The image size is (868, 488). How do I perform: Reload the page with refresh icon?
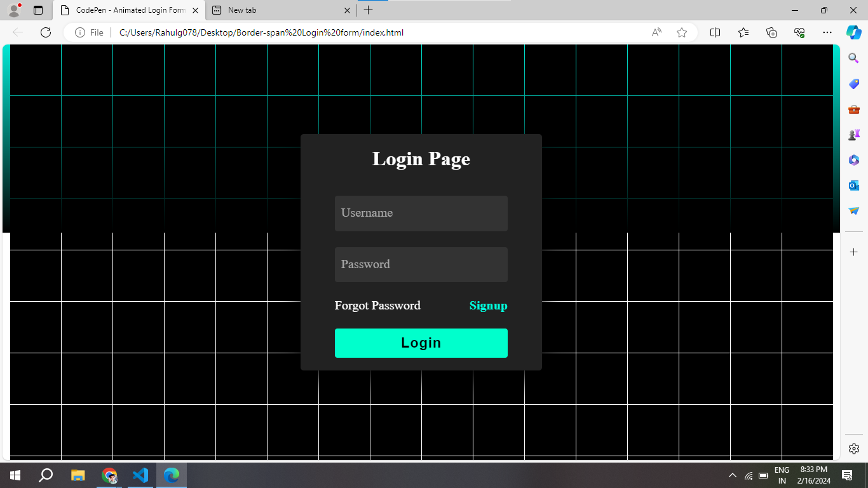coord(45,32)
